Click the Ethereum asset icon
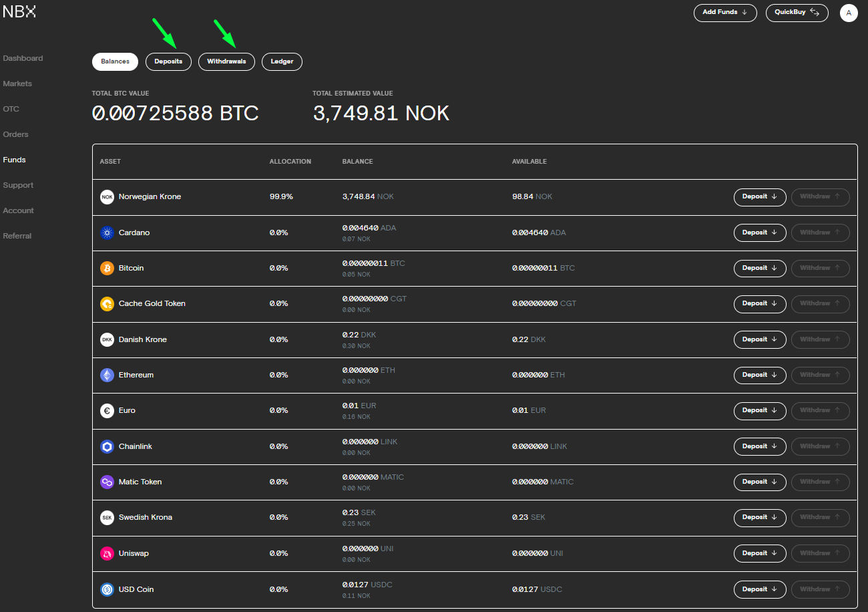 pyautogui.click(x=107, y=375)
